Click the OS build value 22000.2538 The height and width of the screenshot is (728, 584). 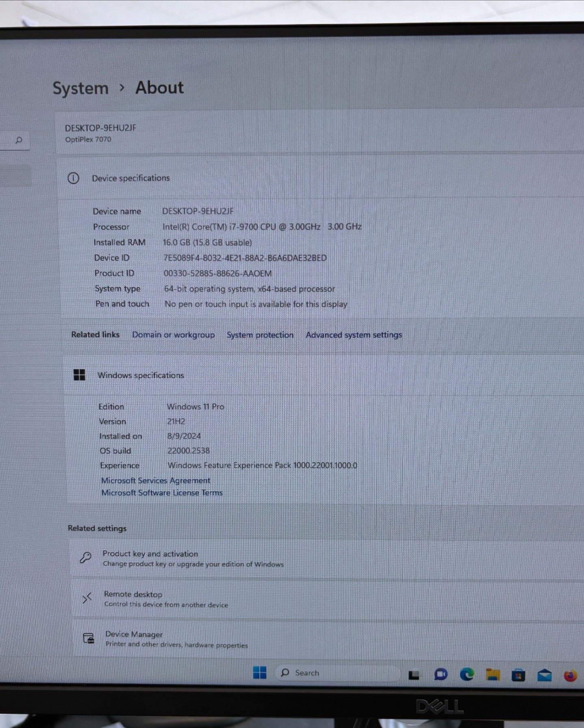pyautogui.click(x=189, y=450)
